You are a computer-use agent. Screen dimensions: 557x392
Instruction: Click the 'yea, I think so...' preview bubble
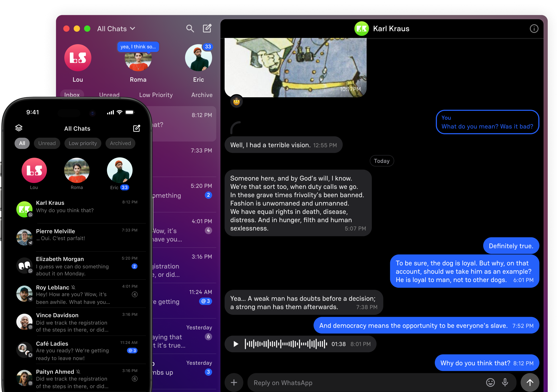138,47
